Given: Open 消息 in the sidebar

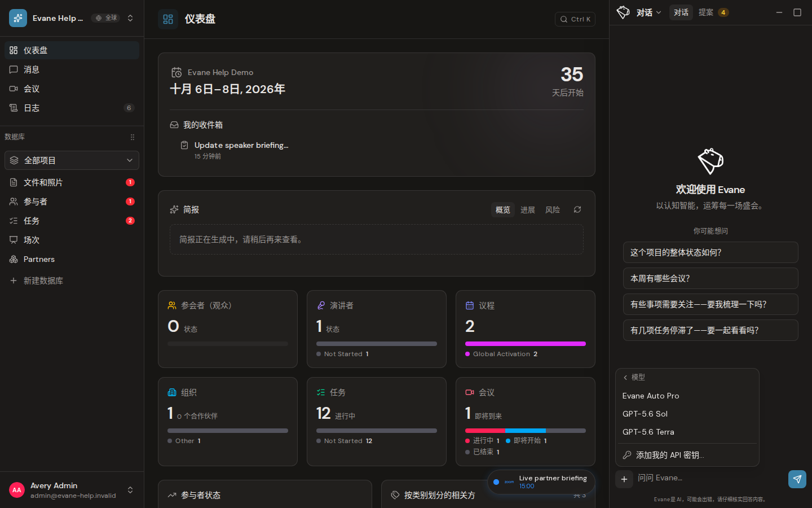Looking at the screenshot, I should coord(72,69).
